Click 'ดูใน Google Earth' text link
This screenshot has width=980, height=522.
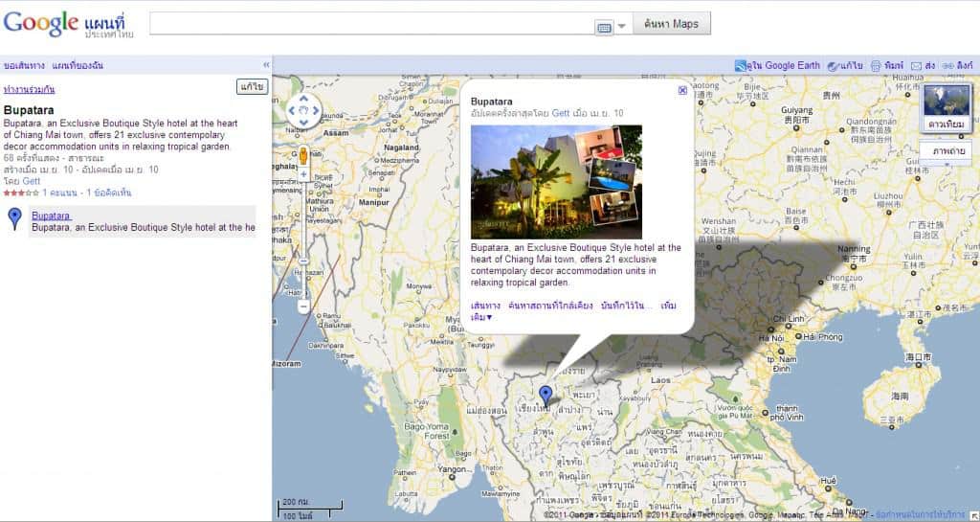tap(783, 65)
